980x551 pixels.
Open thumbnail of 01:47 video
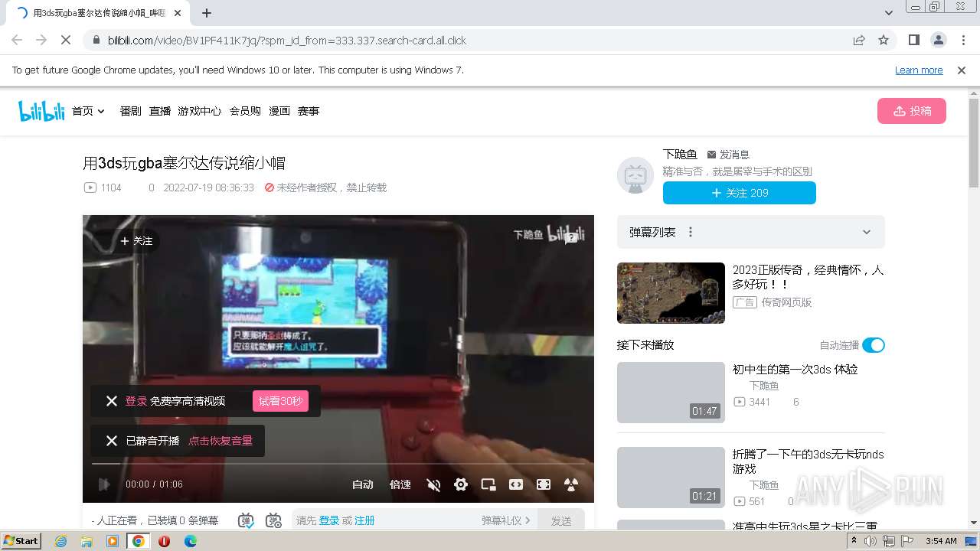[x=671, y=393]
